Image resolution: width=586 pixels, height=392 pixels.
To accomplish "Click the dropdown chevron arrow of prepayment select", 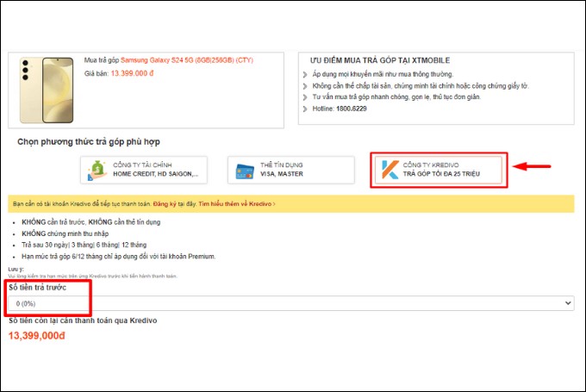I will click(x=568, y=303).
